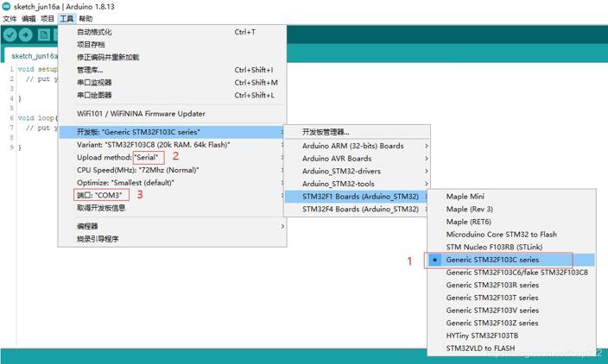Open the 帮助 menu
608x364 pixels.
(85, 19)
